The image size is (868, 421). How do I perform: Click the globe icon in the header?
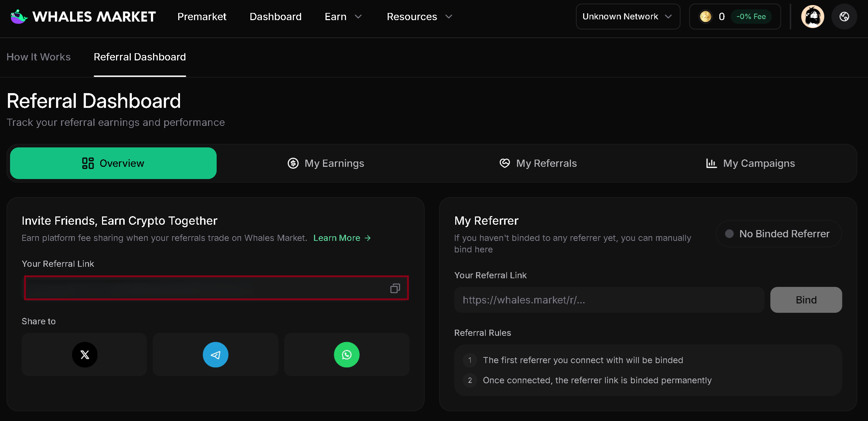click(844, 16)
